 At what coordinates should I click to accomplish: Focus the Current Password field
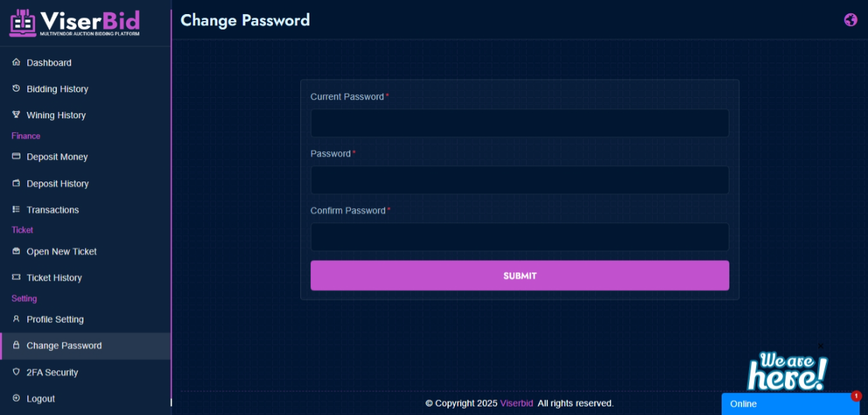[x=520, y=123]
